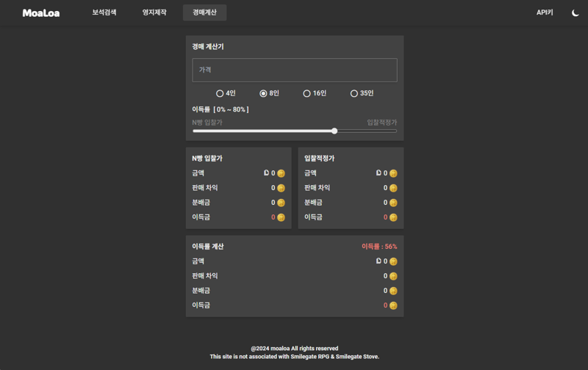Viewport: 588px width, 370px height.
Task: Click gold coin in 입찰적정가 판매 차익 row
Action: 393,188
